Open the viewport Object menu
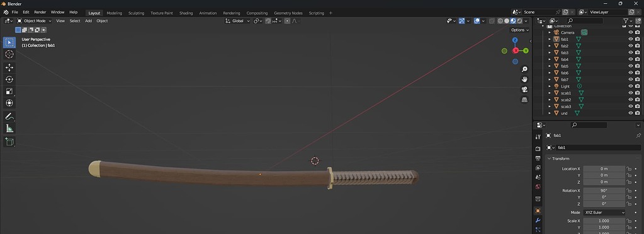644x234 pixels. pos(102,21)
